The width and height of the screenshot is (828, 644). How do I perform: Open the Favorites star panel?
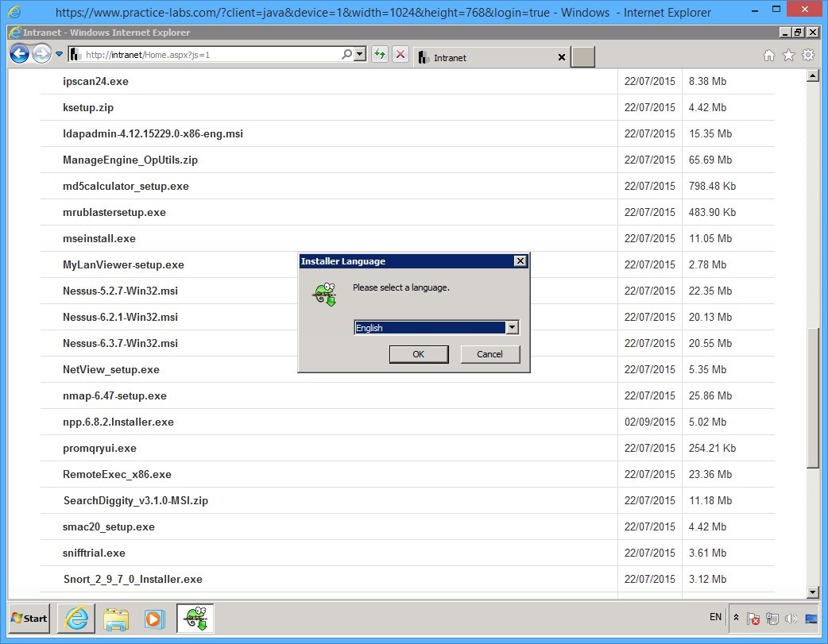coord(788,56)
